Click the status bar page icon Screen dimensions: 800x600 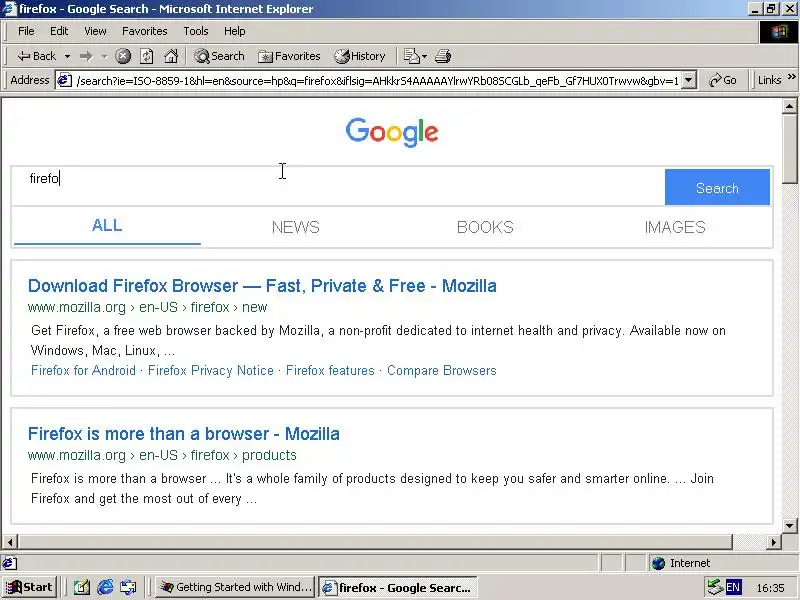(x=9, y=563)
